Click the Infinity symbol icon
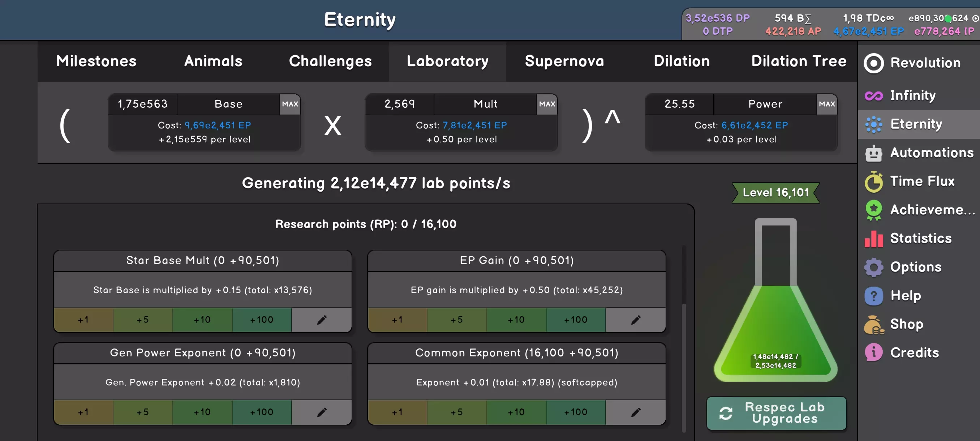 pyautogui.click(x=873, y=95)
